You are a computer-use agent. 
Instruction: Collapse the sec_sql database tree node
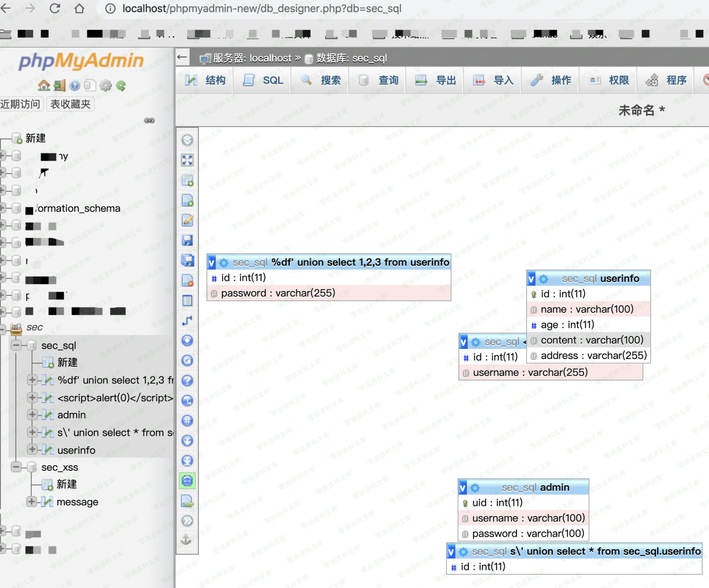pos(16,345)
